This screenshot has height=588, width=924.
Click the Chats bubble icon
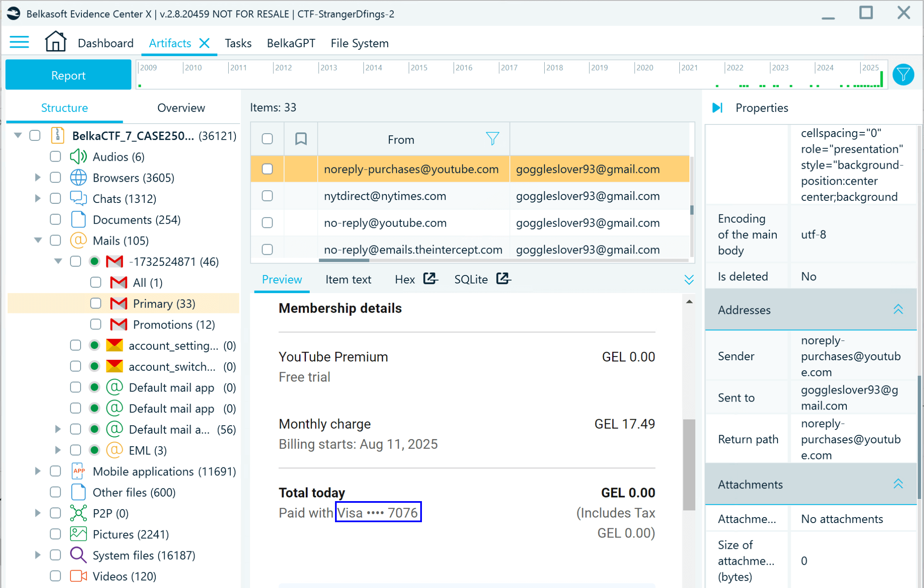(78, 198)
